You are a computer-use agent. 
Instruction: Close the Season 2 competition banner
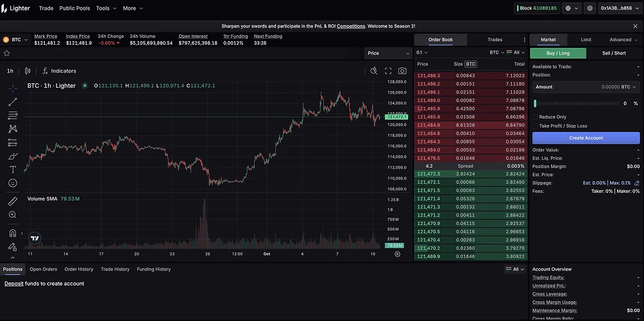tap(636, 26)
